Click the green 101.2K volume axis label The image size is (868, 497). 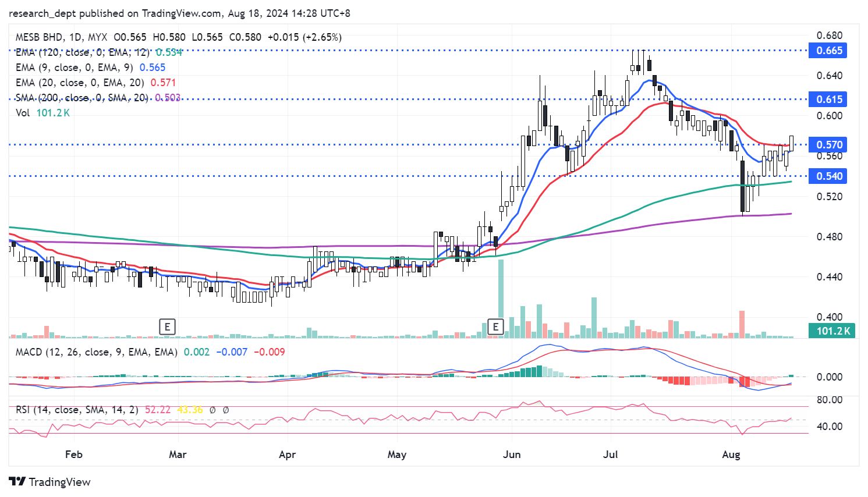832,331
